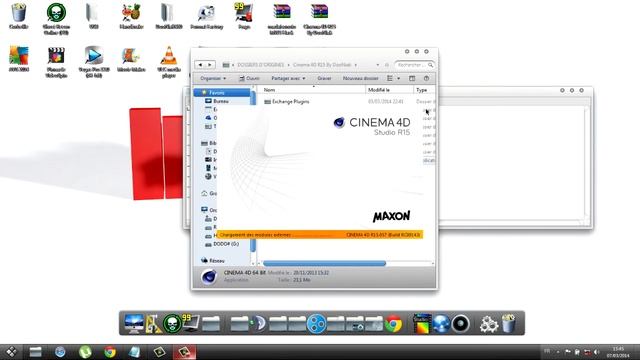Go forward in the Explorer window
The width and height of the screenshot is (640, 360).
pos(210,64)
